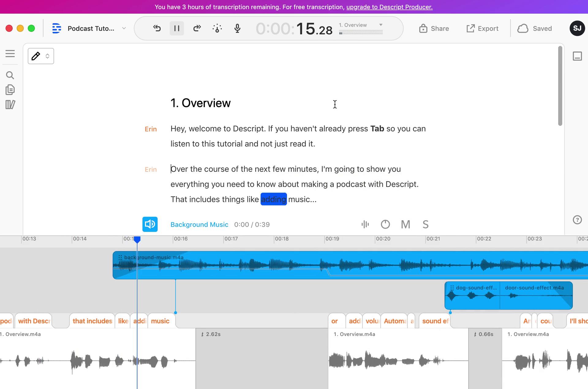Viewport: 588px width, 389px height.
Task: Click the 'I'll sho' word chip
Action: 578,321
